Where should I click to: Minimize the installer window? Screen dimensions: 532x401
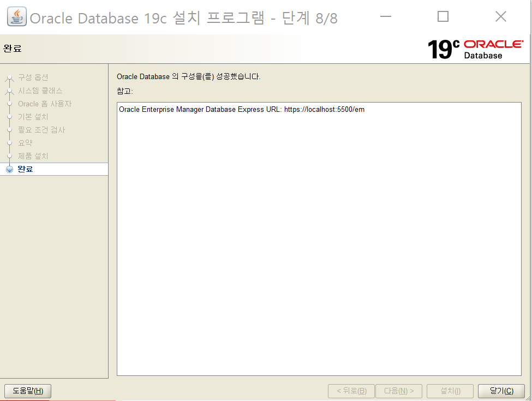coord(385,16)
